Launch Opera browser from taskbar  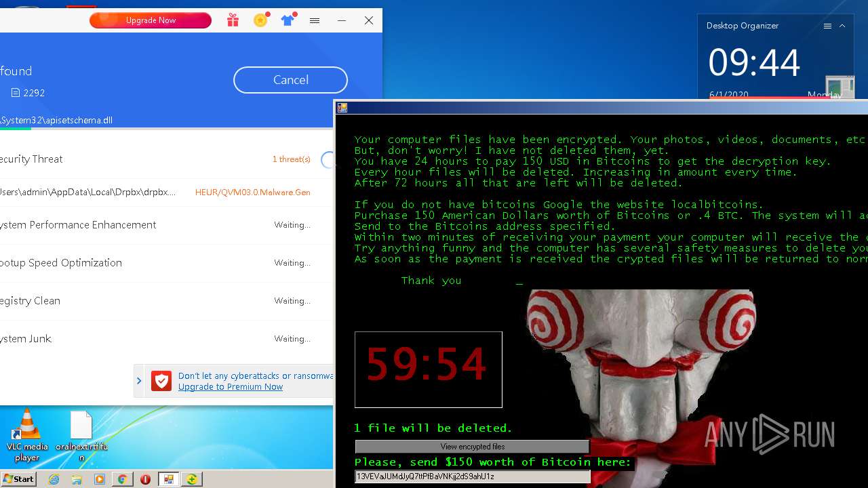pyautogui.click(x=145, y=479)
